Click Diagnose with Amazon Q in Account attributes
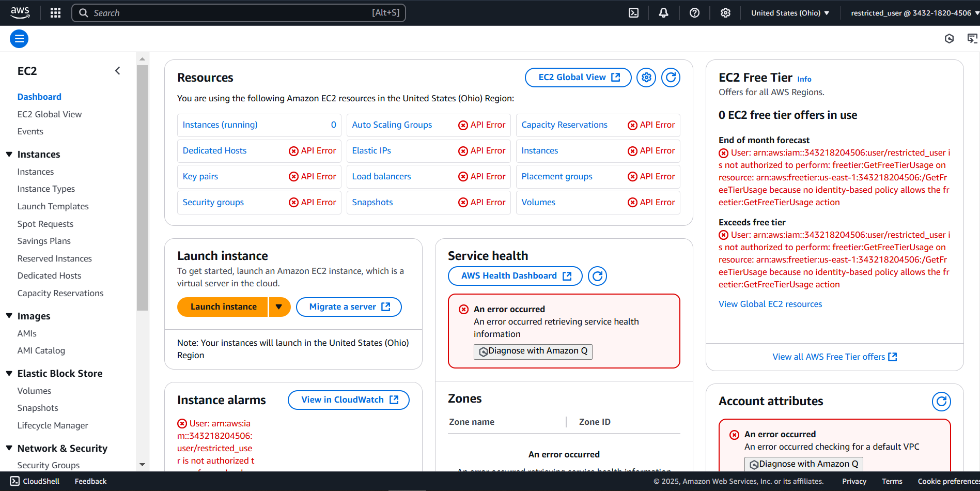Screen dimensions: 980x491 [x=804, y=464]
